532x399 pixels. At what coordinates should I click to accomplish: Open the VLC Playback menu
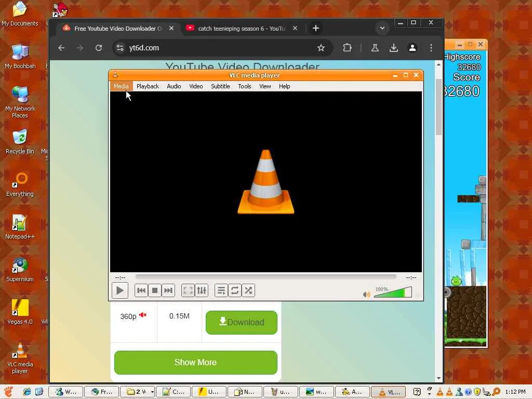click(148, 86)
